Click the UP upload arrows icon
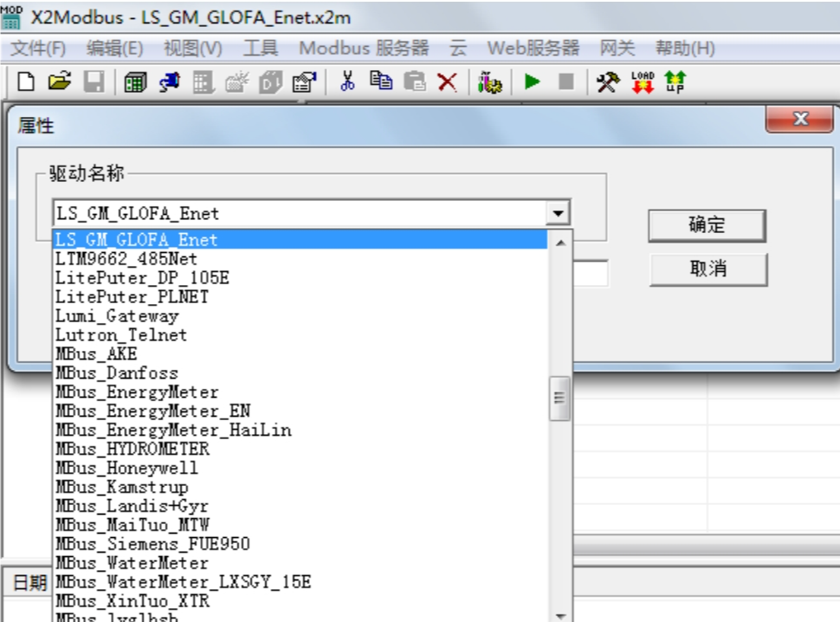Viewport: 840px width, 622px height. pyautogui.click(x=675, y=82)
